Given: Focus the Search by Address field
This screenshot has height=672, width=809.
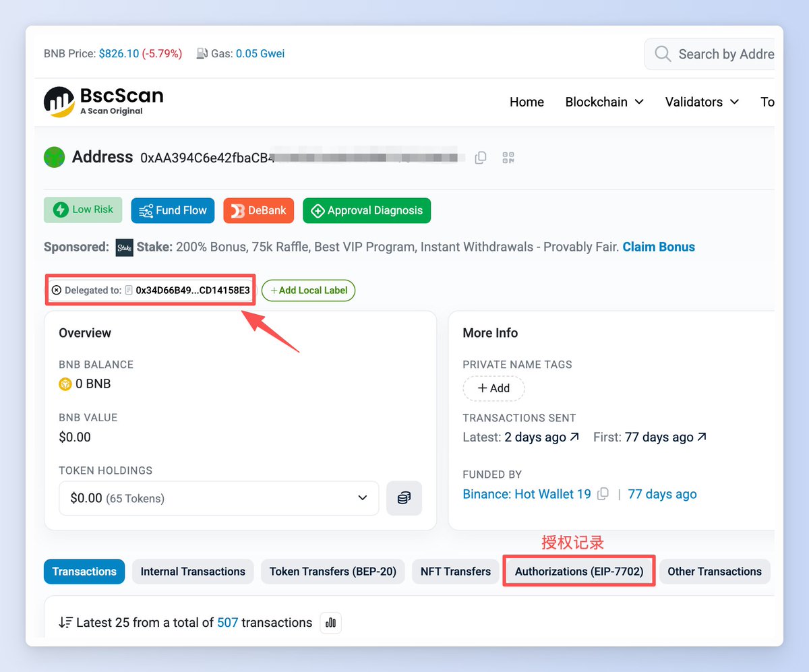Looking at the screenshot, I should tap(709, 54).
